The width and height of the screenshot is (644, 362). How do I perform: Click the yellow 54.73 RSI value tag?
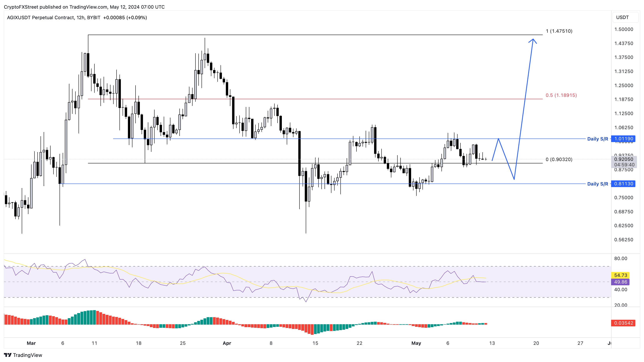pos(620,275)
